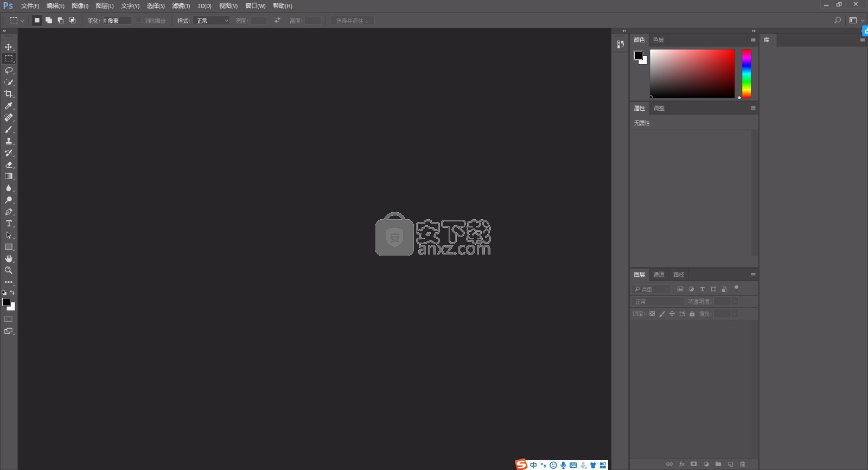Select the Rectangular Marquee tool
Image resolution: width=868 pixels, height=470 pixels.
[x=9, y=59]
